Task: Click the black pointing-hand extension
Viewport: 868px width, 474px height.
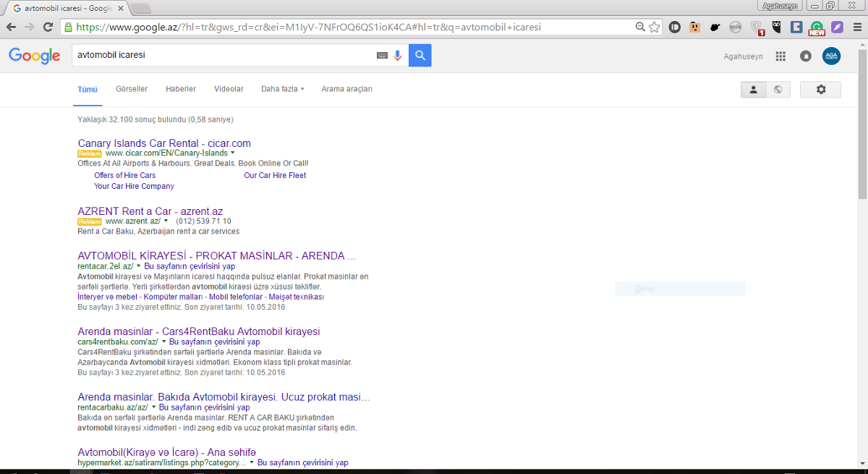Action: [715, 27]
